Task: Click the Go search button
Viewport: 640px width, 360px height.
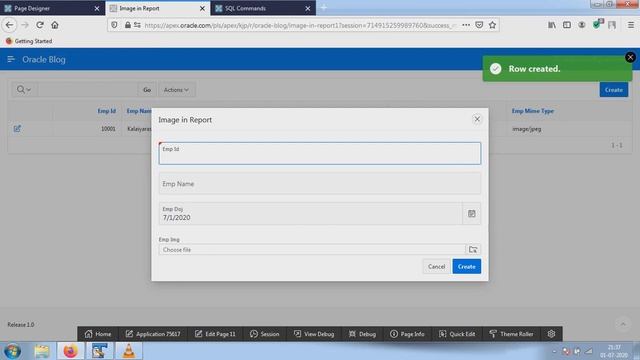Action: [147, 89]
